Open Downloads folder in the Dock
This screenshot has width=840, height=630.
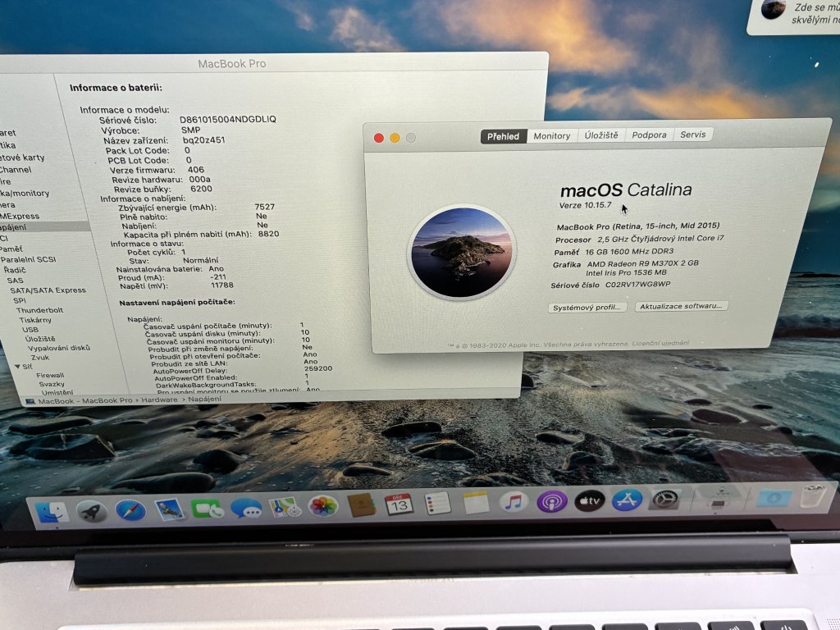(x=774, y=498)
